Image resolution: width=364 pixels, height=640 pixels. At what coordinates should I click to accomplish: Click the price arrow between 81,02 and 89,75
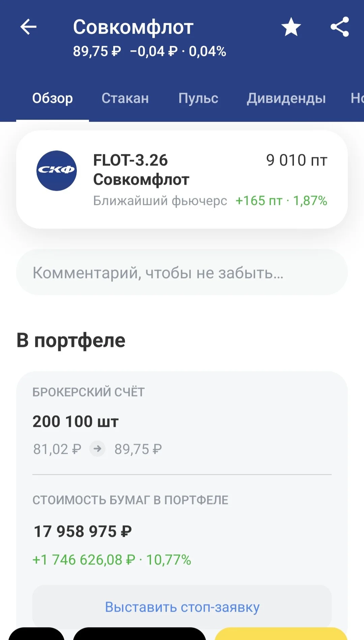coord(97,449)
